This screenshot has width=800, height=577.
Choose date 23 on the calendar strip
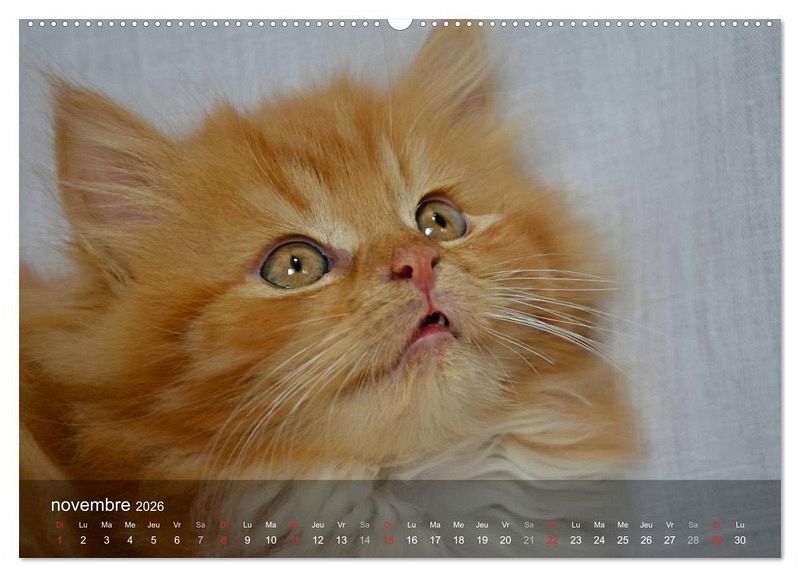(576, 540)
